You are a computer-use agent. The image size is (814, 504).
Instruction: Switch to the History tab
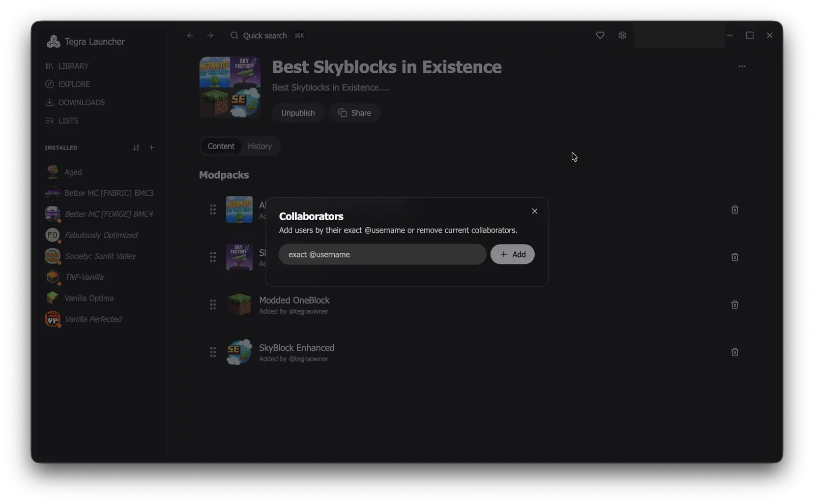point(259,146)
